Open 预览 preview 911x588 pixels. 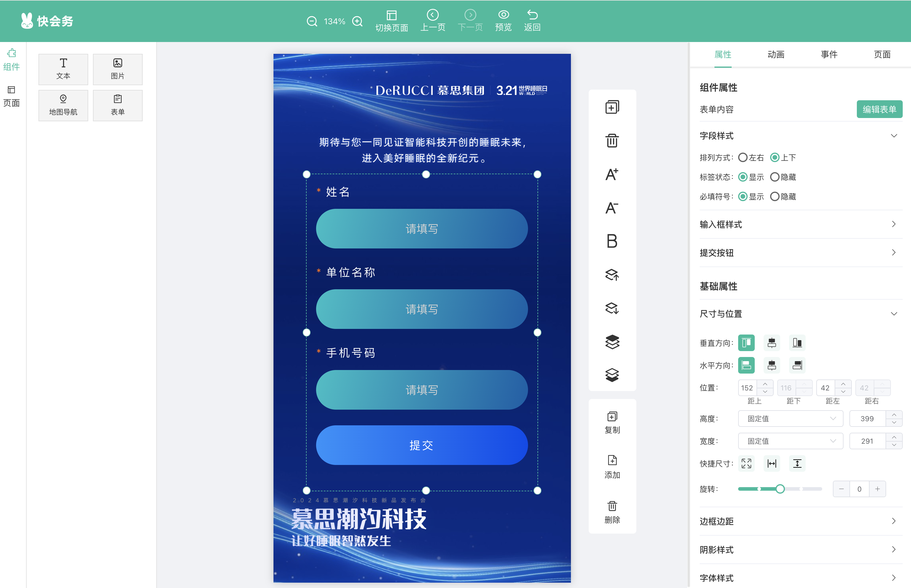click(503, 21)
